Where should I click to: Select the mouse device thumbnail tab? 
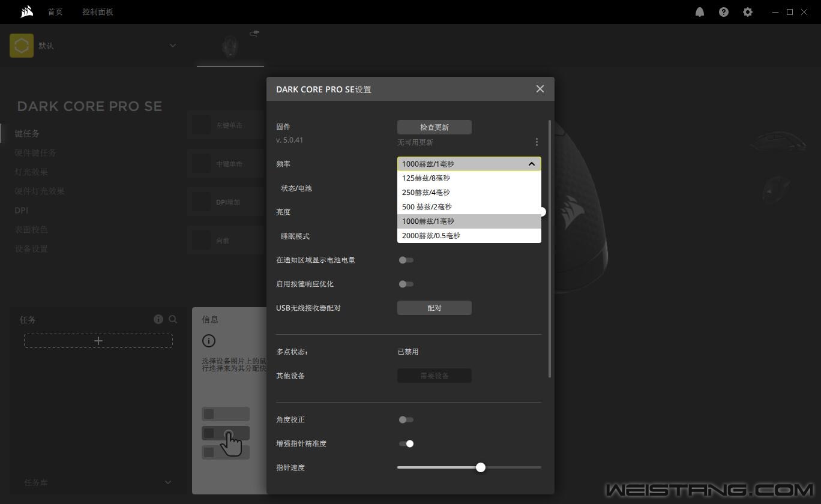pyautogui.click(x=230, y=46)
